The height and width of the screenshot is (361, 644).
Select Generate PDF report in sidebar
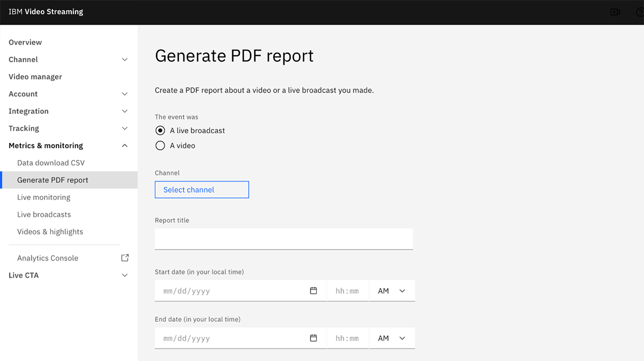pyautogui.click(x=69, y=180)
